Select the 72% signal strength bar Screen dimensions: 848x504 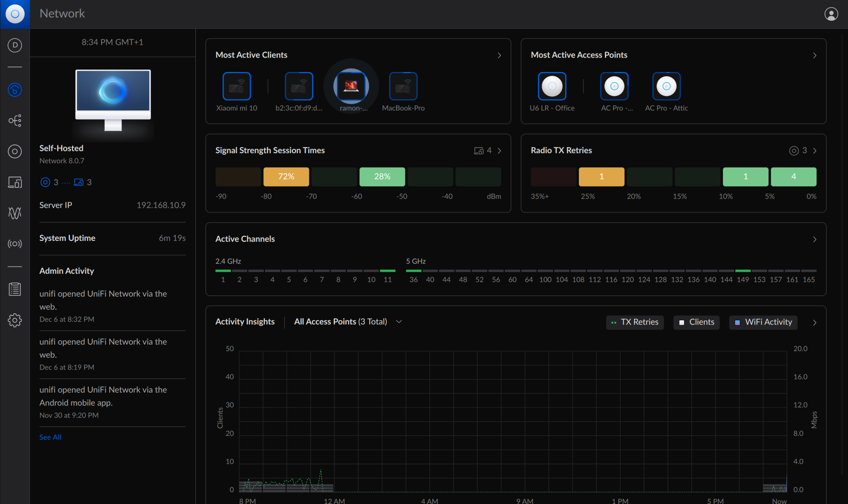point(286,177)
